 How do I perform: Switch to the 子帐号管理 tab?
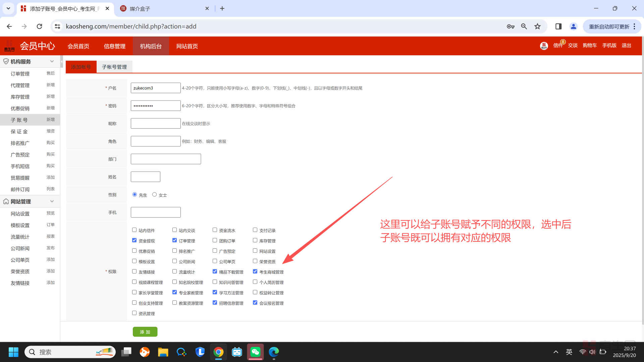tap(114, 67)
